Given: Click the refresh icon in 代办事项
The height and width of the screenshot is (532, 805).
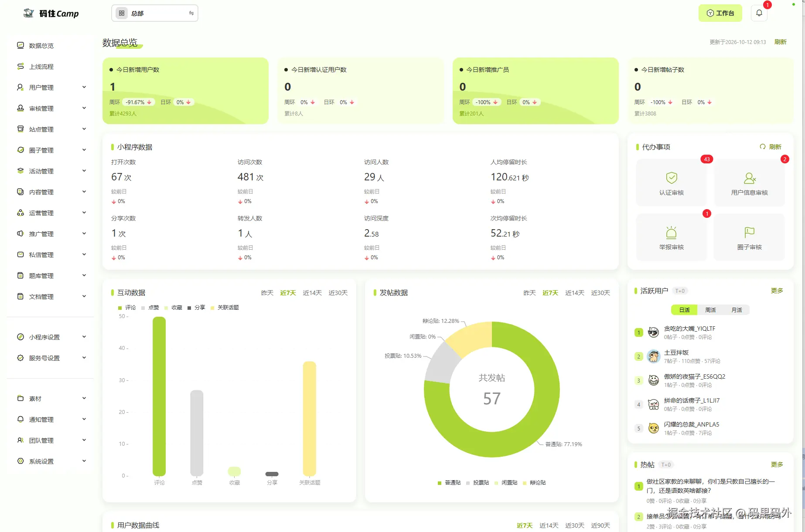Looking at the screenshot, I should (762, 147).
